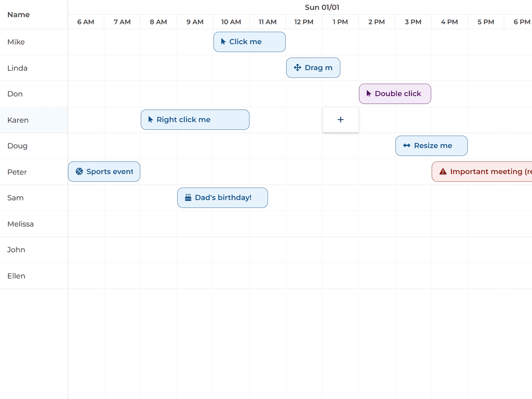
Task: Click Ellen's row label
Action: coord(16,276)
